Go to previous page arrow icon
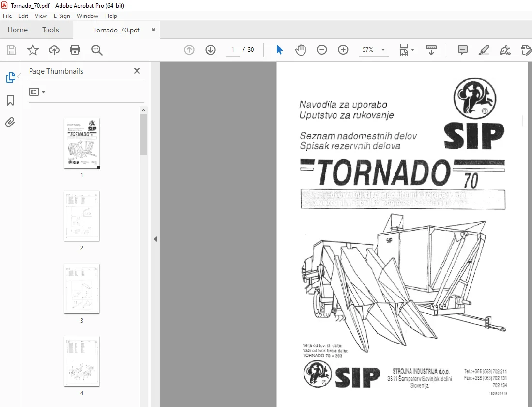Image resolution: width=532 pixels, height=407 pixels. coord(189,50)
